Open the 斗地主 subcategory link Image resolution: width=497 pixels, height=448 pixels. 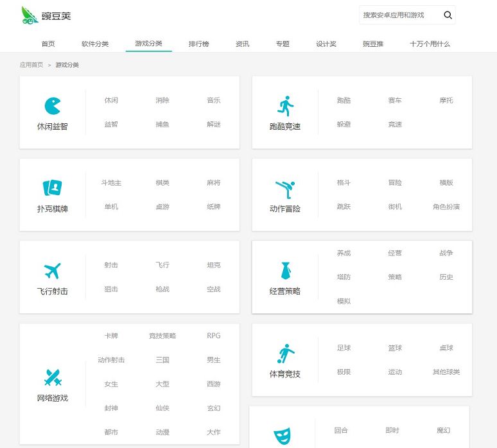click(111, 183)
